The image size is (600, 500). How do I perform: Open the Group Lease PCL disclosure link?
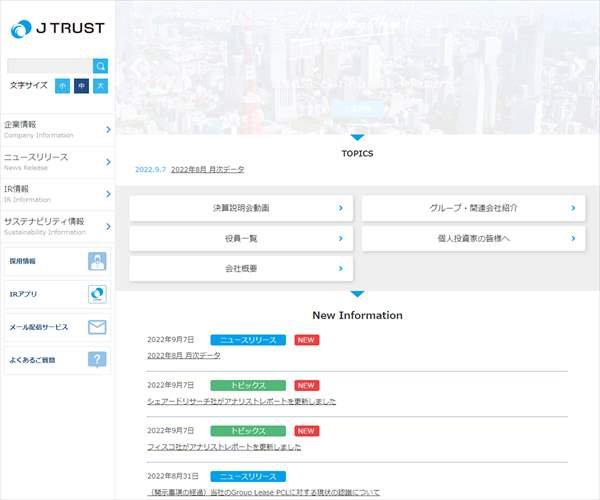click(264, 492)
